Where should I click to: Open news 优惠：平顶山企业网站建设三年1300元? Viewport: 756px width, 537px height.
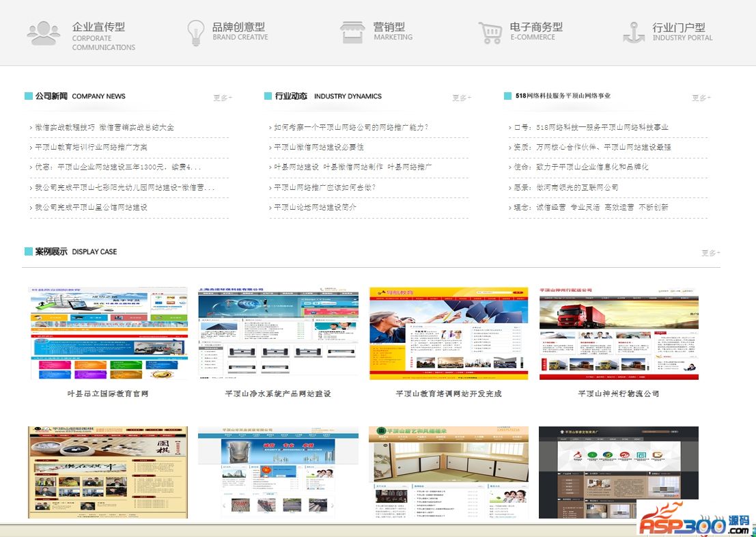[117, 167]
